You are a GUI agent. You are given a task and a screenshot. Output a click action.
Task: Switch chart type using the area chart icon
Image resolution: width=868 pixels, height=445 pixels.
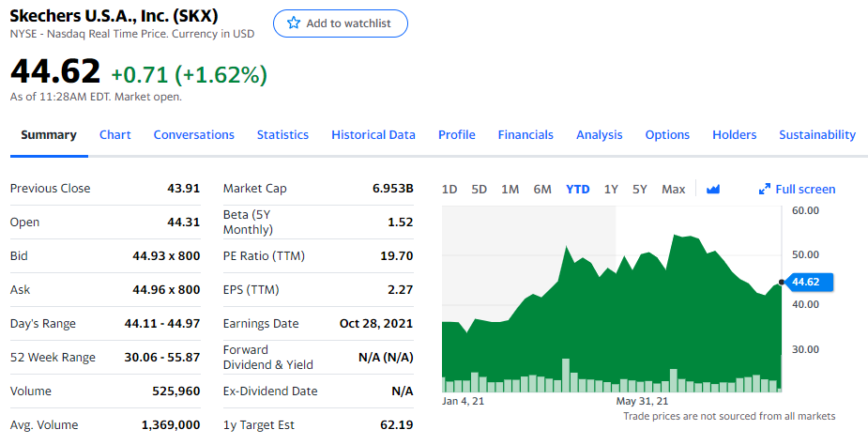(713, 189)
